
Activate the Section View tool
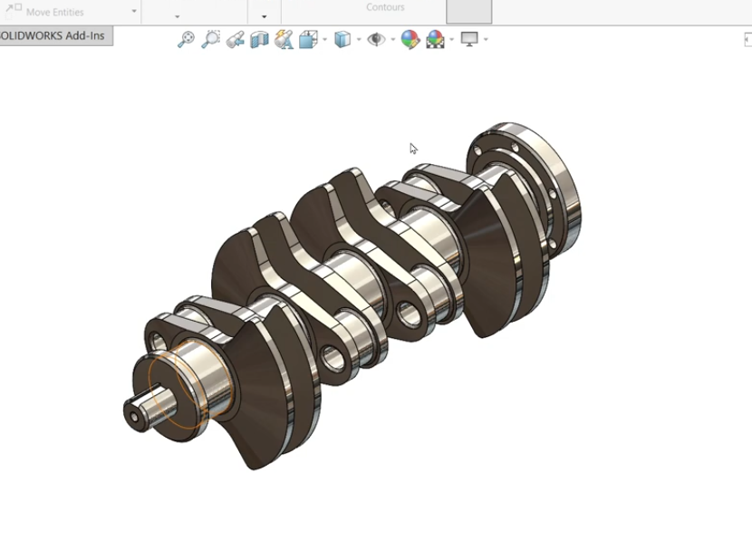pyautogui.click(x=259, y=39)
